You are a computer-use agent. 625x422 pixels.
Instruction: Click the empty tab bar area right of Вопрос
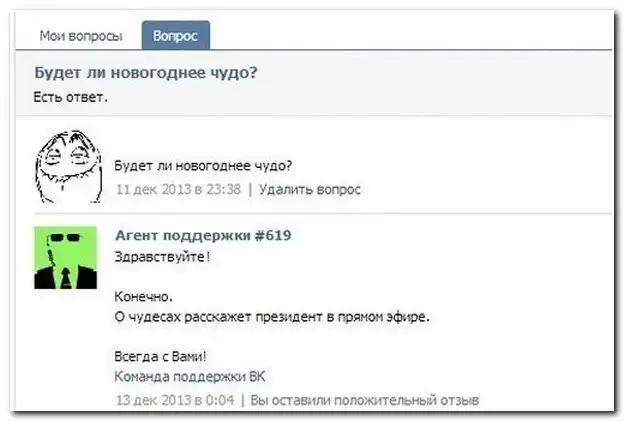click(410, 36)
